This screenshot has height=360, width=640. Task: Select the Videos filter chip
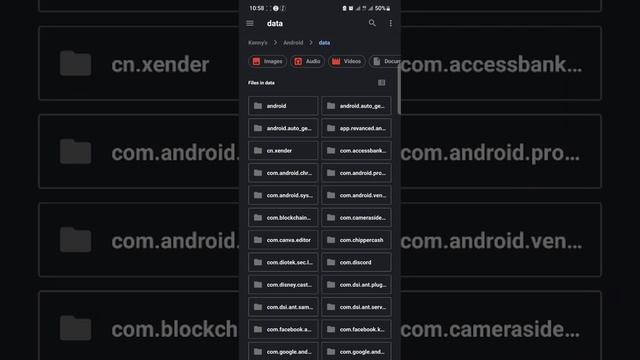click(347, 61)
